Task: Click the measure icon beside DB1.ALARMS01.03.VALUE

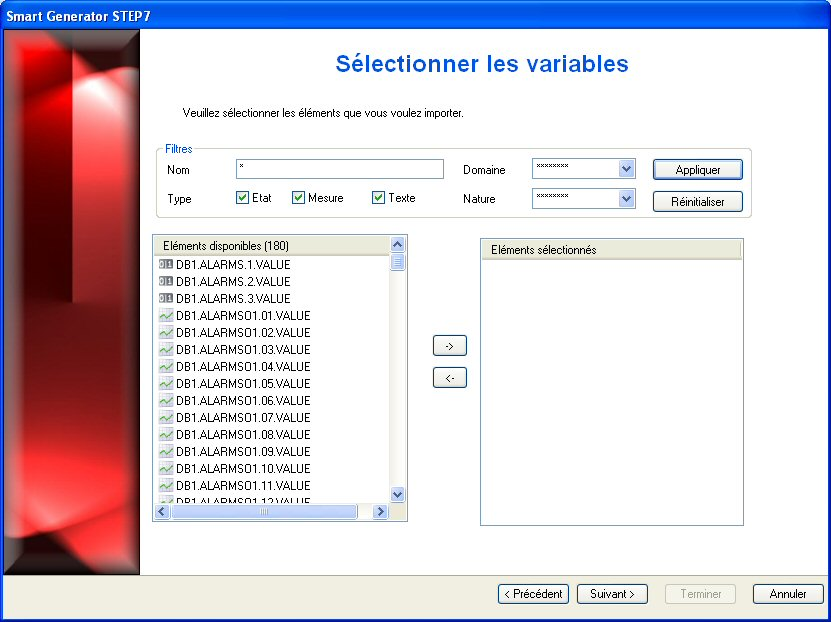Action: [x=166, y=350]
